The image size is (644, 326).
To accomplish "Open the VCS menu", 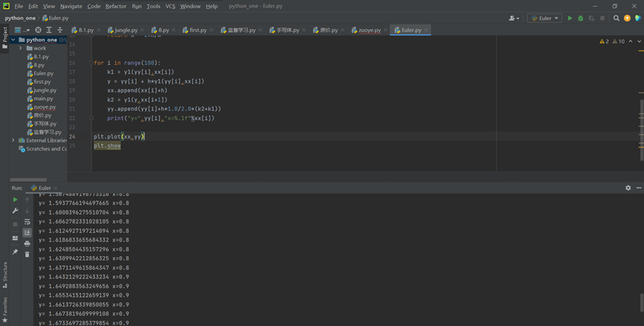I will click(x=170, y=6).
